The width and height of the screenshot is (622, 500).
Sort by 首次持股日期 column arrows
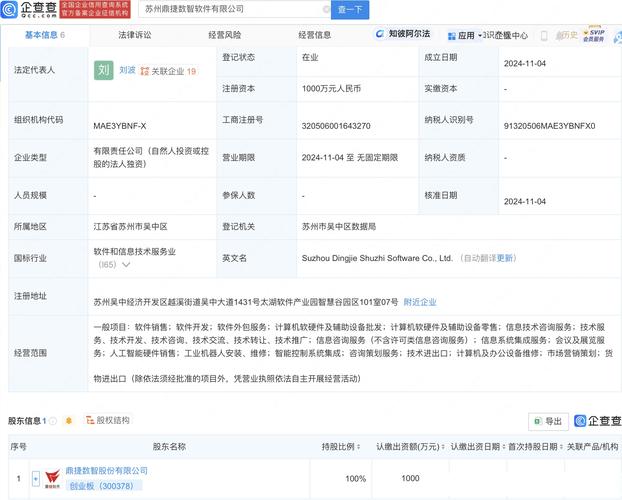(x=561, y=447)
